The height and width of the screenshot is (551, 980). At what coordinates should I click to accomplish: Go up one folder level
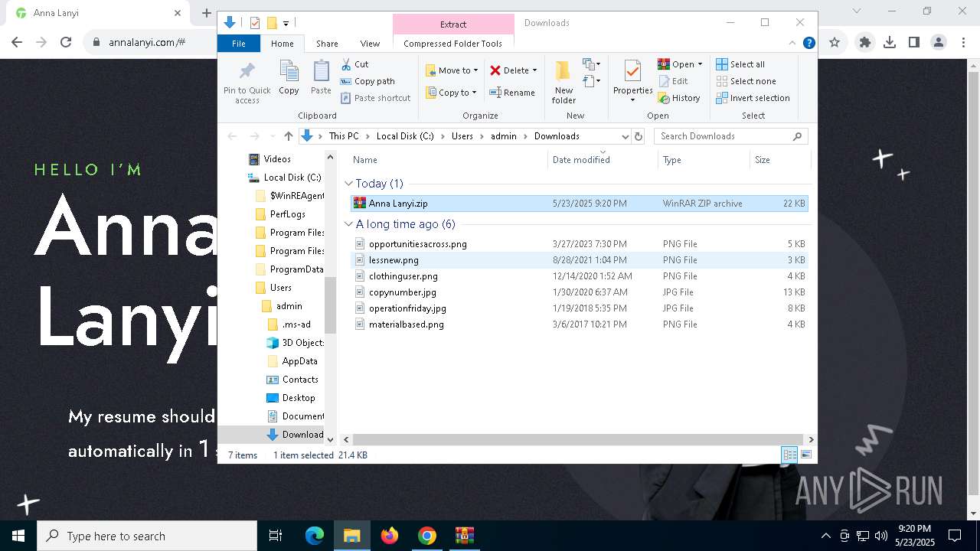pyautogui.click(x=288, y=136)
